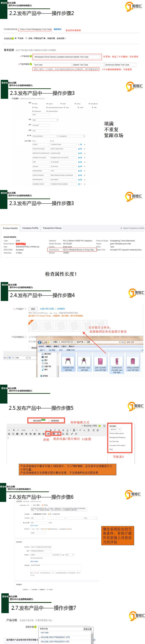
Task: Select the 不支持 radio option
Action: tap(15, 38)
